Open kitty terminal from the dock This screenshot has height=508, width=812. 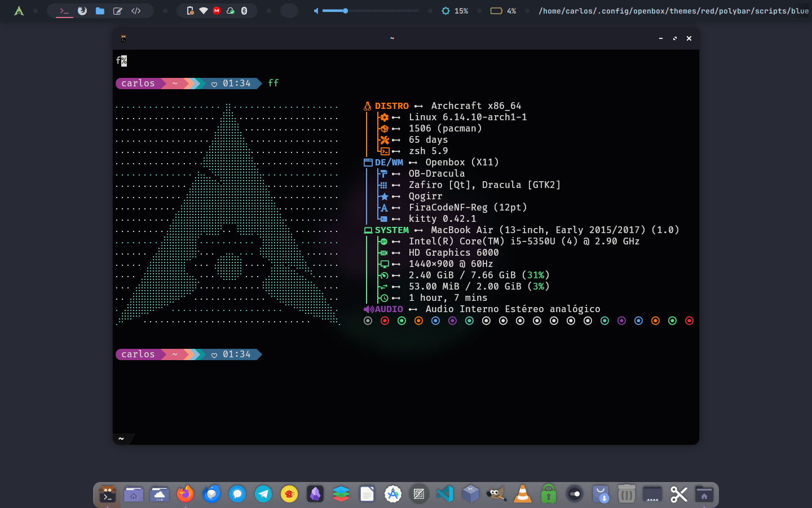[107, 494]
